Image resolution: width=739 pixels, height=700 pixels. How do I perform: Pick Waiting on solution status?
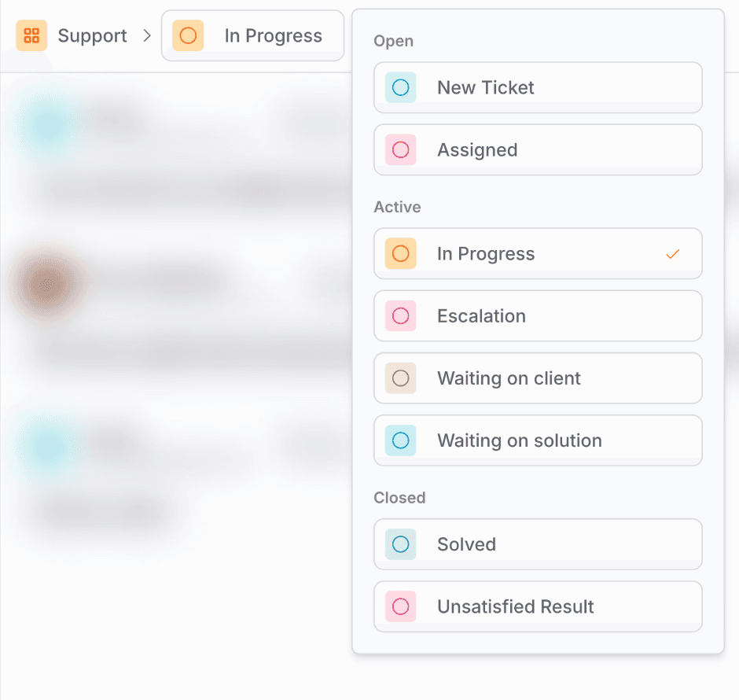(x=538, y=440)
